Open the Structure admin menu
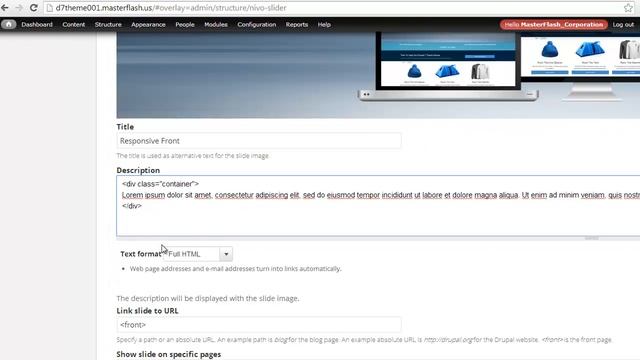640x360 pixels. [108, 24]
